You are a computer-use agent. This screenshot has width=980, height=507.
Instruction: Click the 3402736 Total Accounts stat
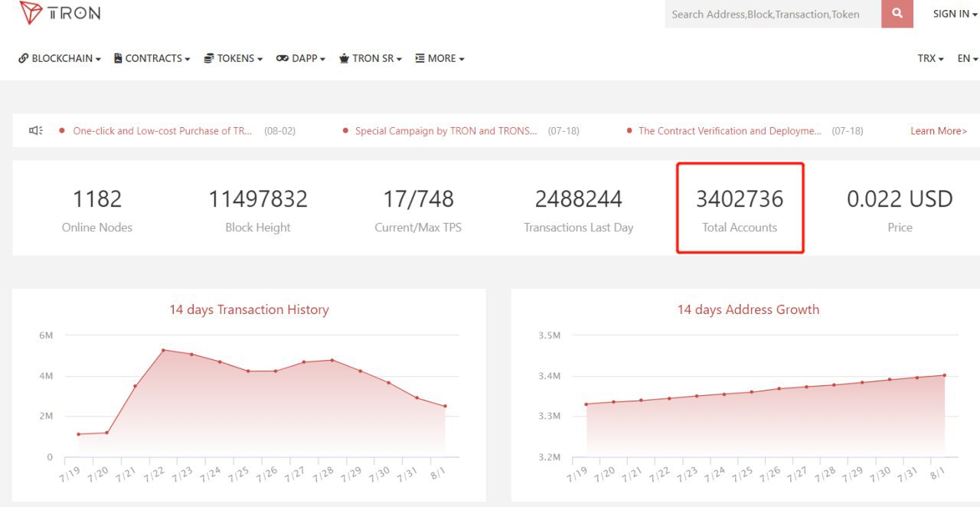tap(740, 209)
